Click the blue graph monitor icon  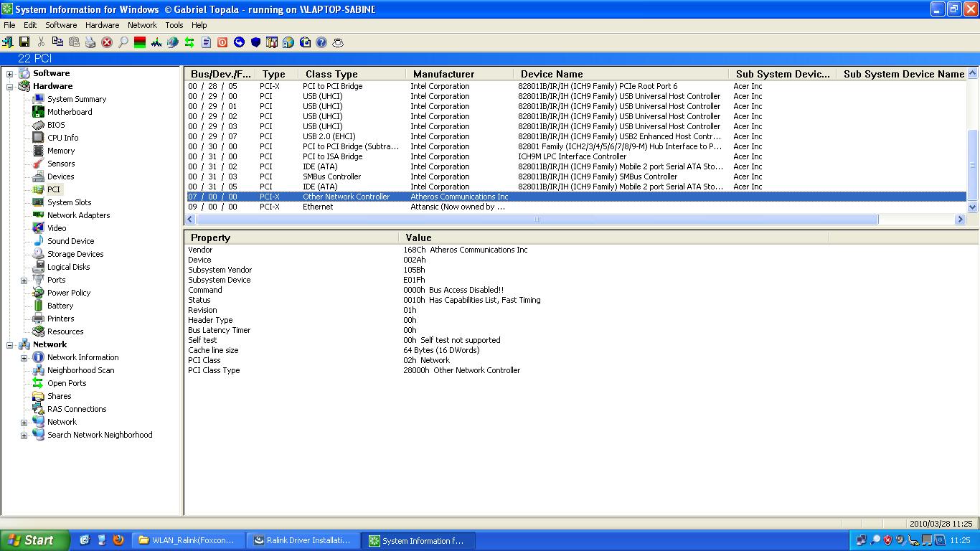[x=156, y=42]
